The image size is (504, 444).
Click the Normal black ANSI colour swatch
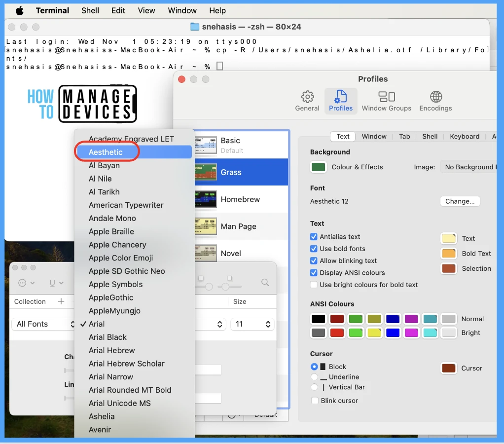click(318, 319)
